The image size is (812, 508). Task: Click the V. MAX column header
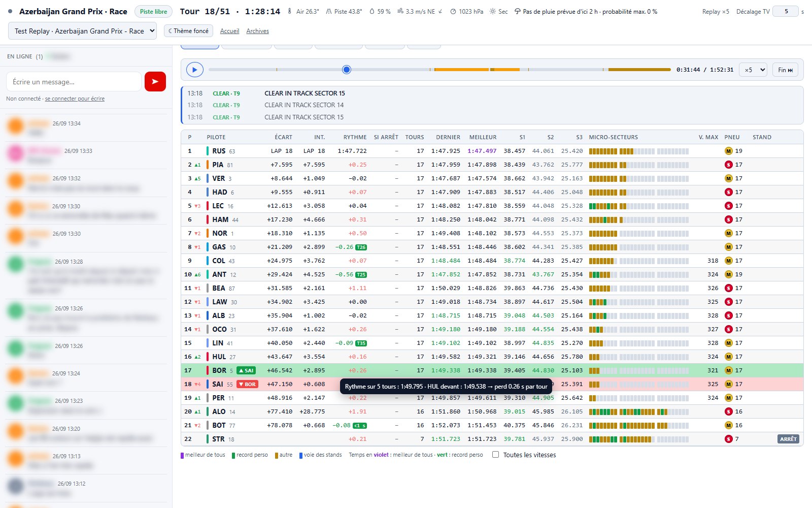pos(708,137)
